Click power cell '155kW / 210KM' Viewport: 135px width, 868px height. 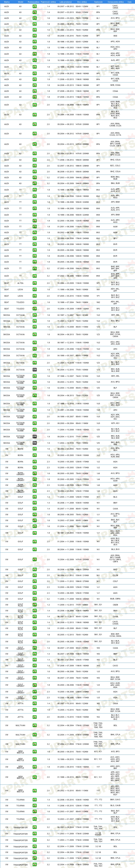(x=82, y=575)
